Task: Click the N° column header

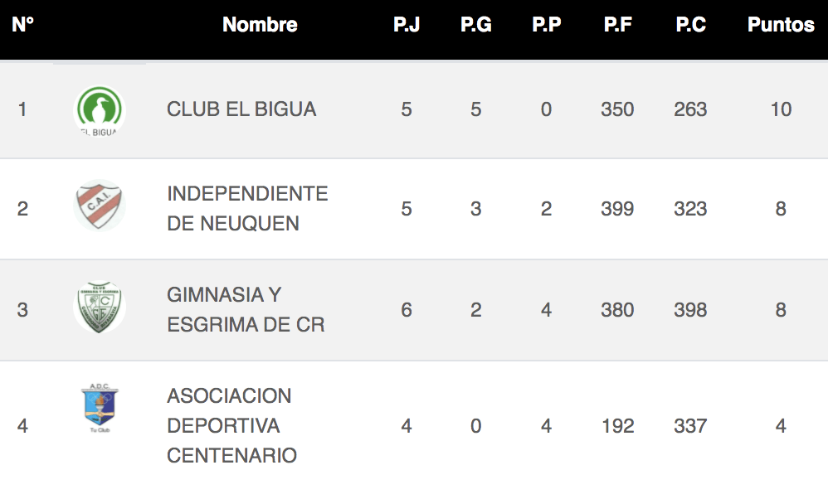Action: [x=22, y=25]
